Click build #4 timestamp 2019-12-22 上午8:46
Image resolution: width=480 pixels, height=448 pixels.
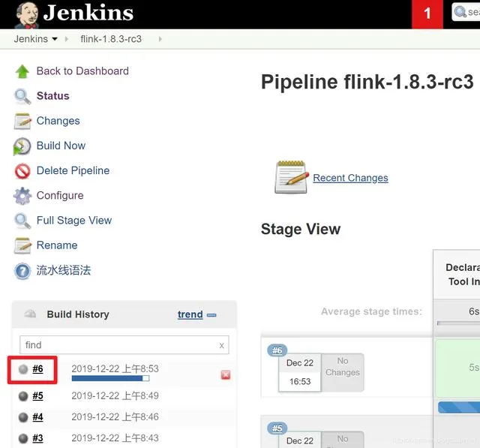click(x=115, y=416)
